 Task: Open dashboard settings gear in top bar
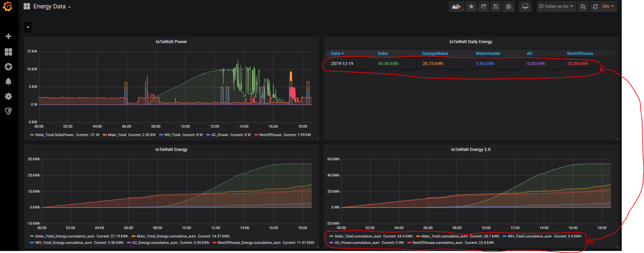point(508,6)
